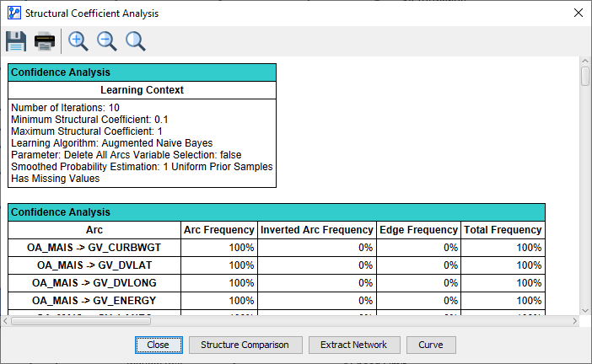
Task: Click GV_DVLAT Total Frequency 100% cell
Action: point(503,265)
